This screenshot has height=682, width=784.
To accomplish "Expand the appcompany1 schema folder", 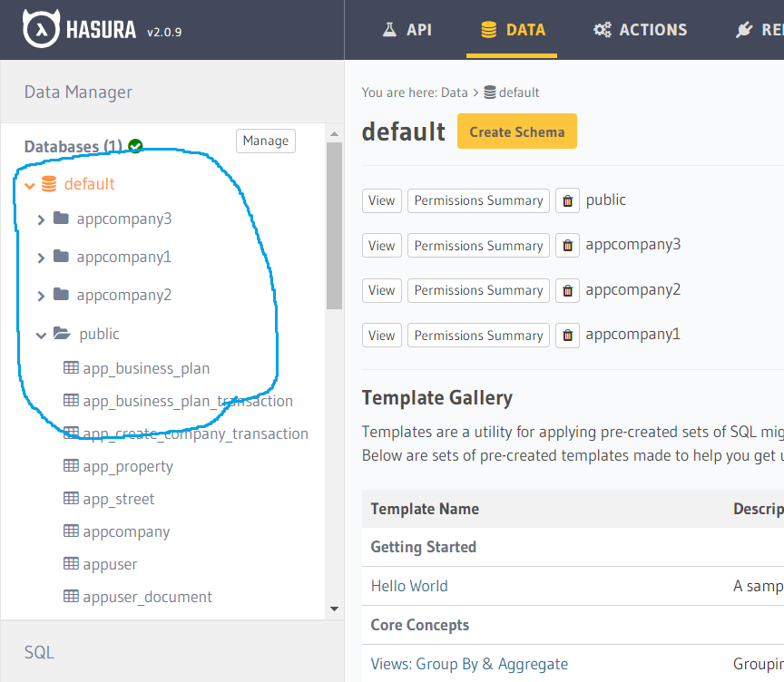I will click(x=41, y=258).
